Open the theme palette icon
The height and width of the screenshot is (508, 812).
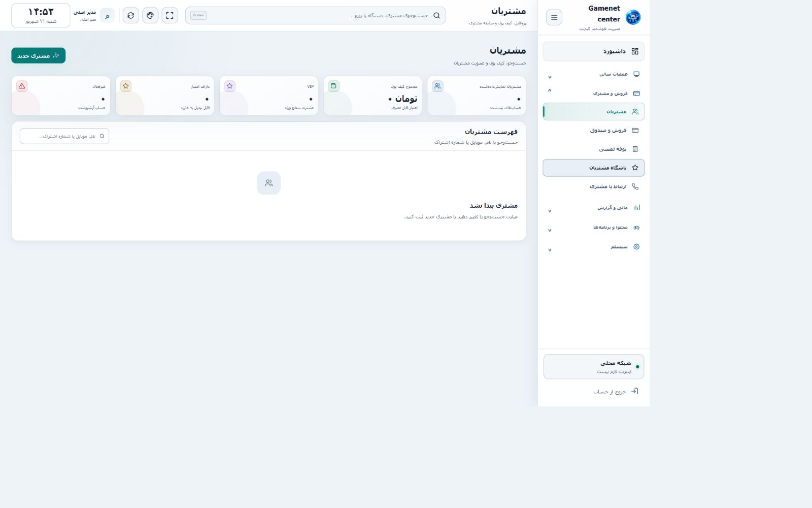coord(150,15)
